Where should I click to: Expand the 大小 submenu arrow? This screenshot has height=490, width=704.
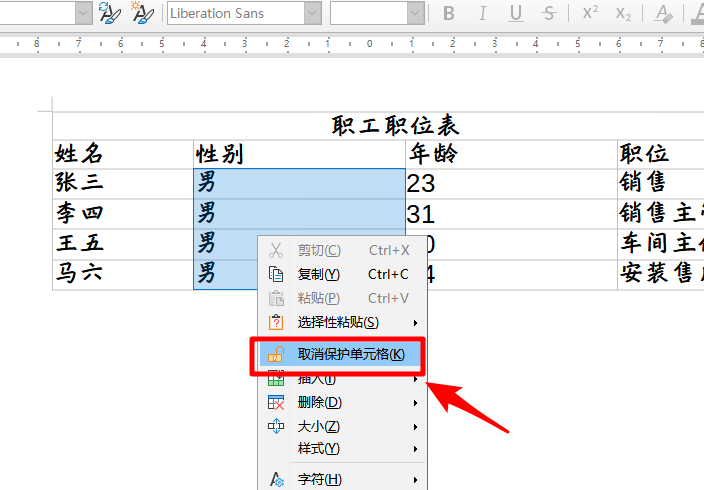(x=415, y=427)
